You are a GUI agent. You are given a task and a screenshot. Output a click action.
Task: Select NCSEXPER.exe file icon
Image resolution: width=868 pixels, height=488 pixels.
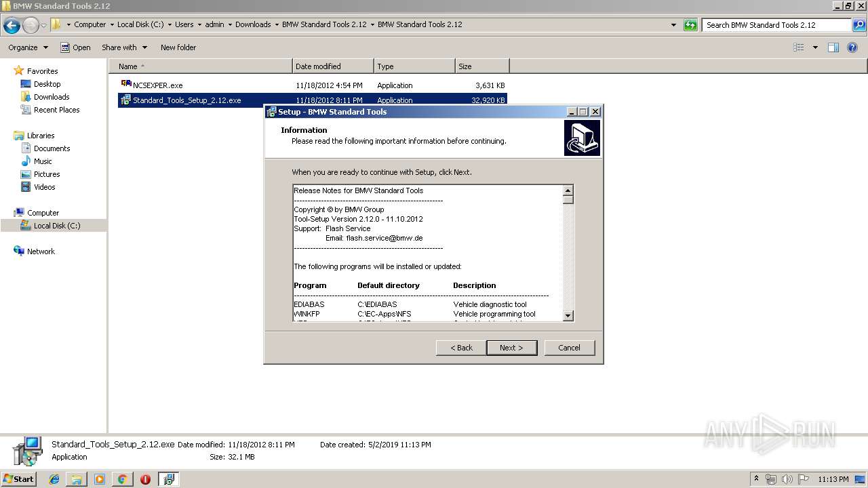coord(126,85)
